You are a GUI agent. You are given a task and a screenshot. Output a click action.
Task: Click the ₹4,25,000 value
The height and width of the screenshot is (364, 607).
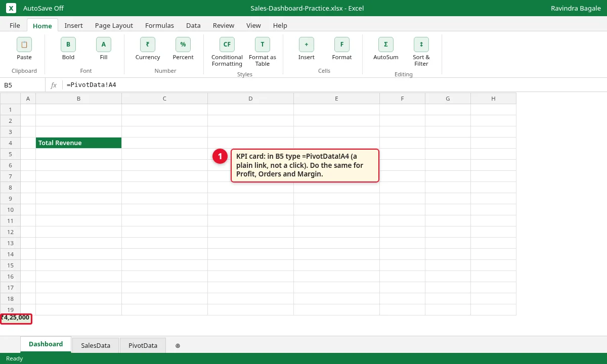tap(16, 318)
